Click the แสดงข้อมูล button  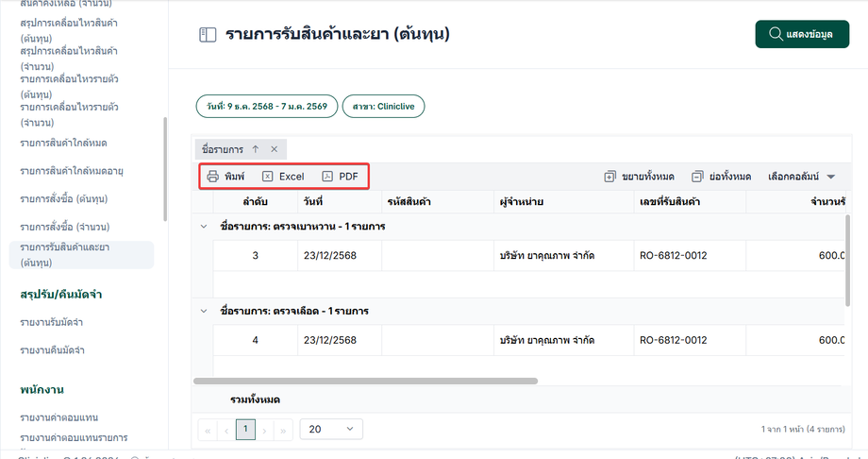(802, 34)
